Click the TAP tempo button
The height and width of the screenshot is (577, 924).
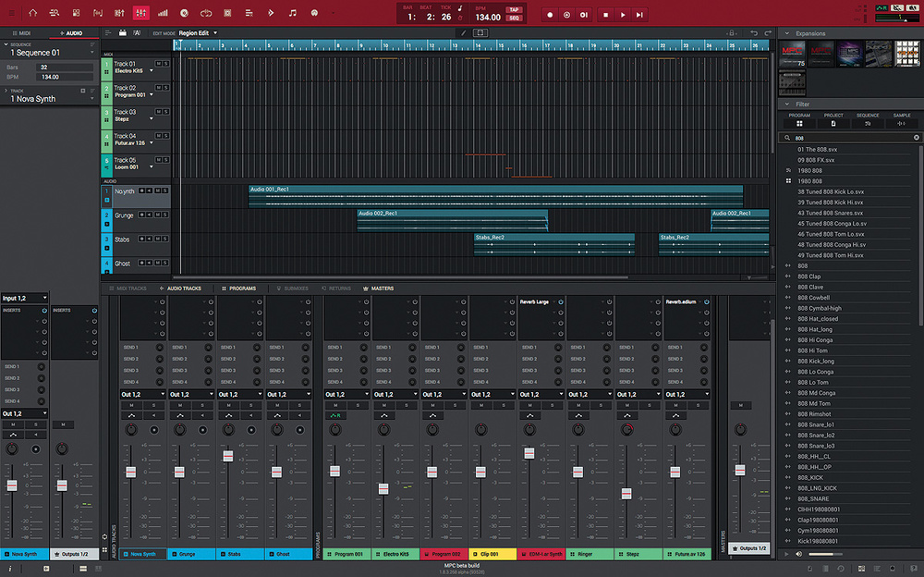pyautogui.click(x=514, y=10)
